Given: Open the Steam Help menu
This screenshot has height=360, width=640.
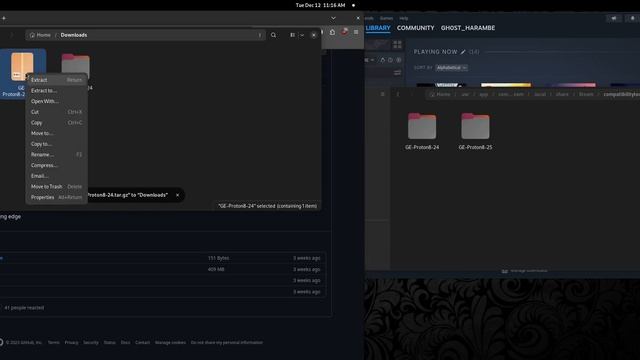Looking at the screenshot, I should 404,18.
